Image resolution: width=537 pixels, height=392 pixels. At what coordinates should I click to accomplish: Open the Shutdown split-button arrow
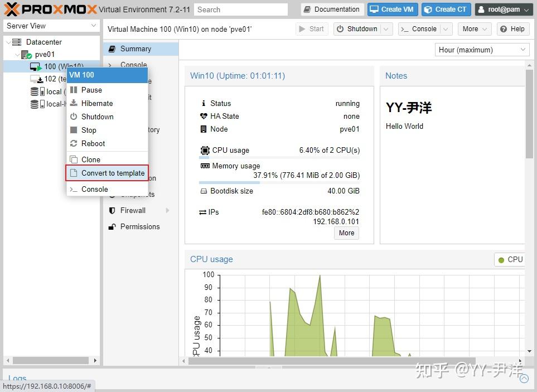386,29
